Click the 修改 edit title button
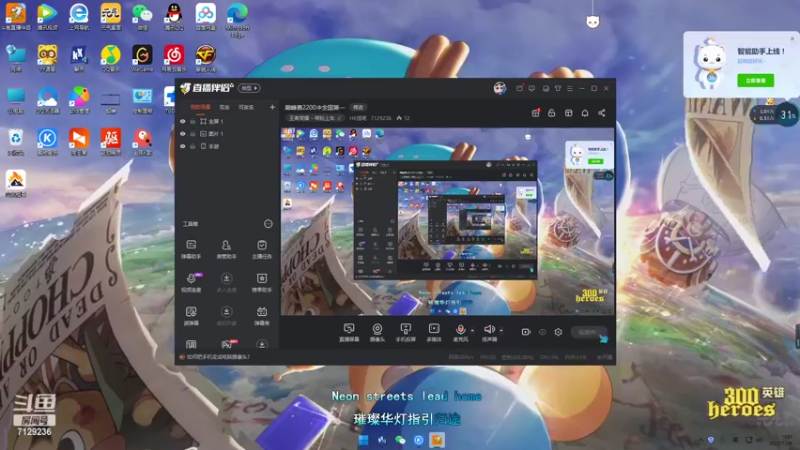 358,107
